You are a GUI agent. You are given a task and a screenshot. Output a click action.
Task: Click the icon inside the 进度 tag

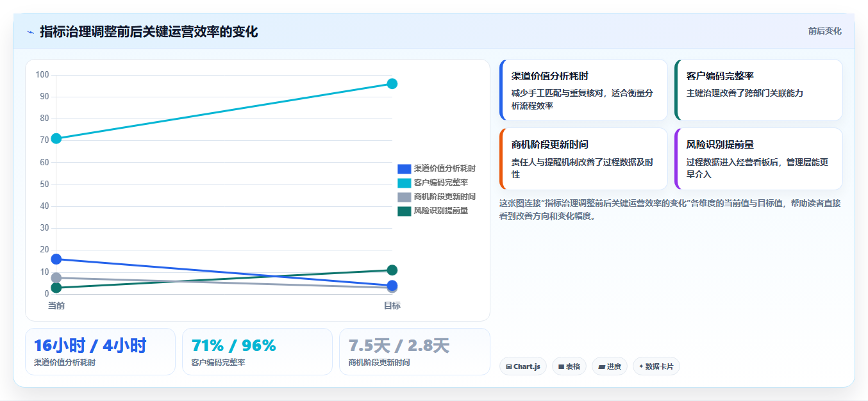pos(601,367)
